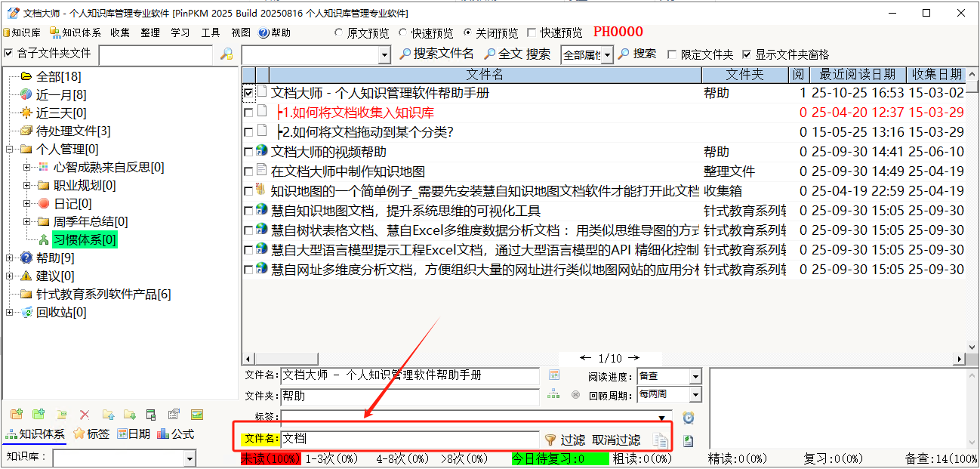Click the red X delete icon
Viewport: 980px width, 469px height.
click(x=85, y=415)
